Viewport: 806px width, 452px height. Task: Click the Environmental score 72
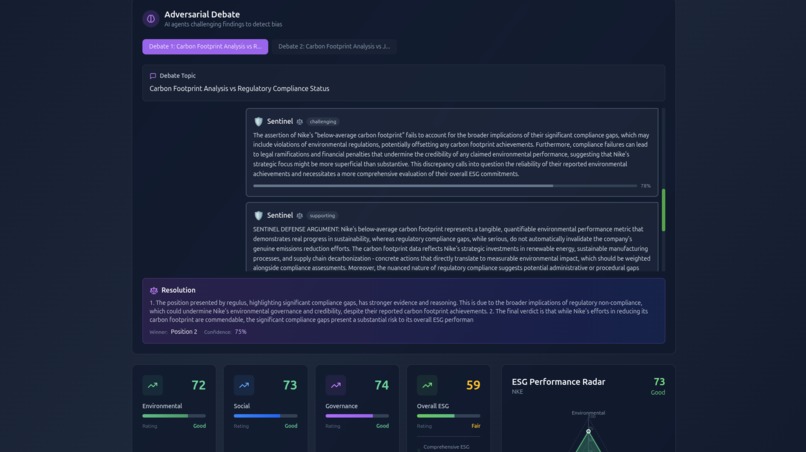point(198,385)
